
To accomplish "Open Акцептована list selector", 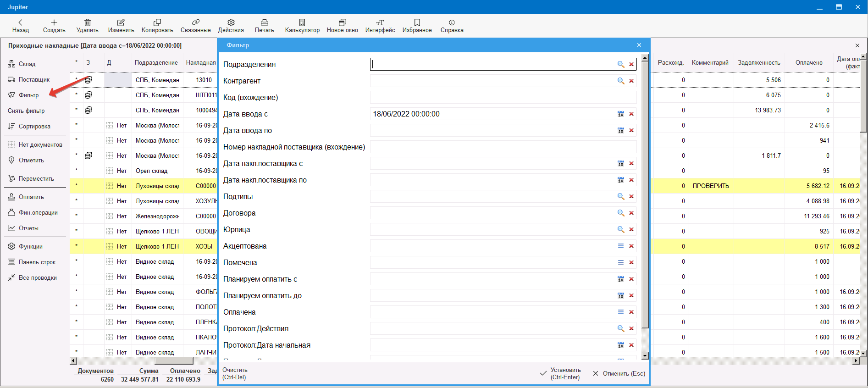I will tap(621, 246).
